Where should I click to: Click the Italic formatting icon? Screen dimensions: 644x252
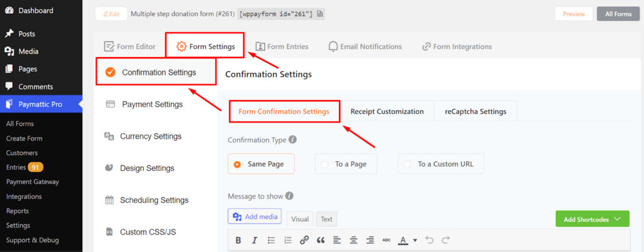[x=255, y=240]
